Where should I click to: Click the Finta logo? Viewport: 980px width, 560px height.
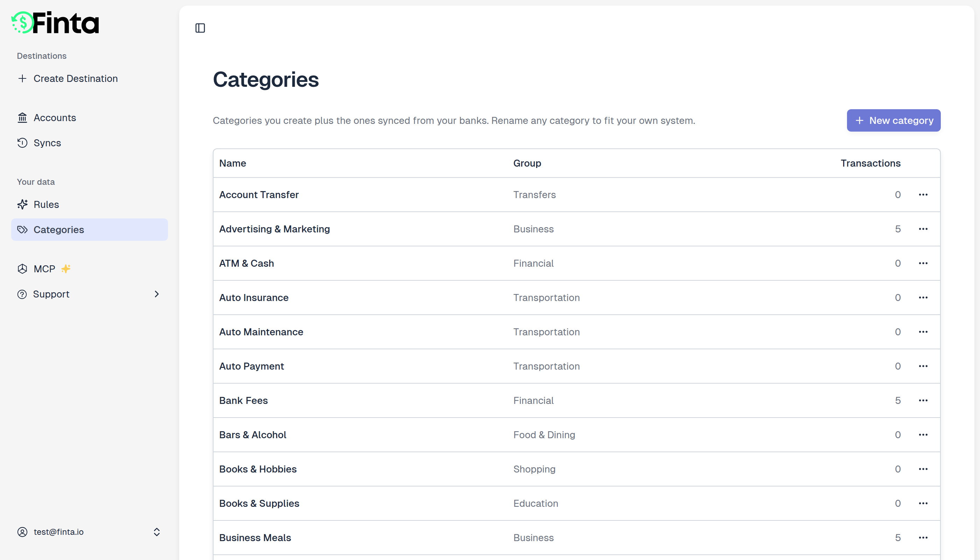(55, 23)
